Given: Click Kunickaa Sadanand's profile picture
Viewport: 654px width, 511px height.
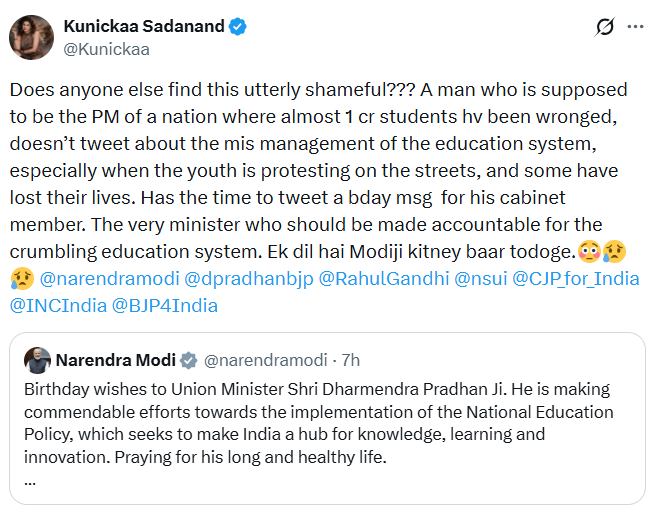Looking at the screenshot, I should 31,38.
